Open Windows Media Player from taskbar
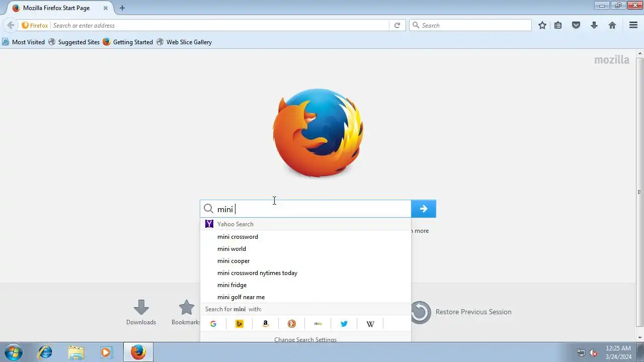 [106, 352]
